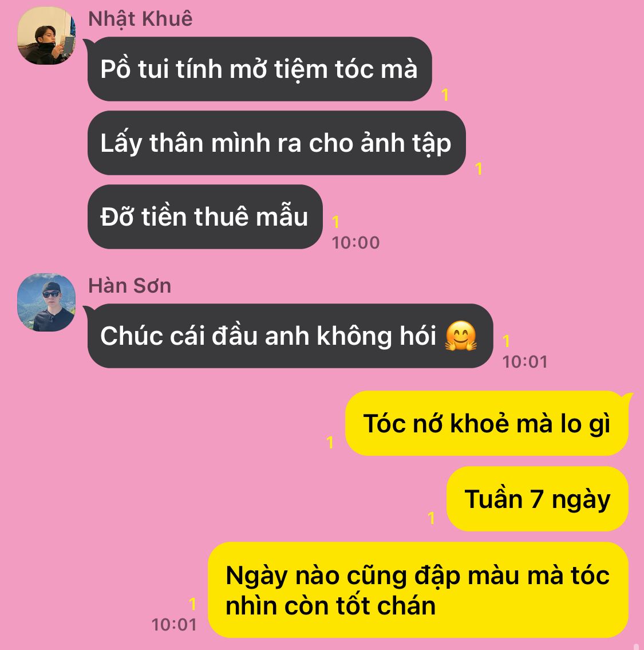Open Hàn Sơn's profile picture
This screenshot has height=650, width=644.
coord(46,302)
